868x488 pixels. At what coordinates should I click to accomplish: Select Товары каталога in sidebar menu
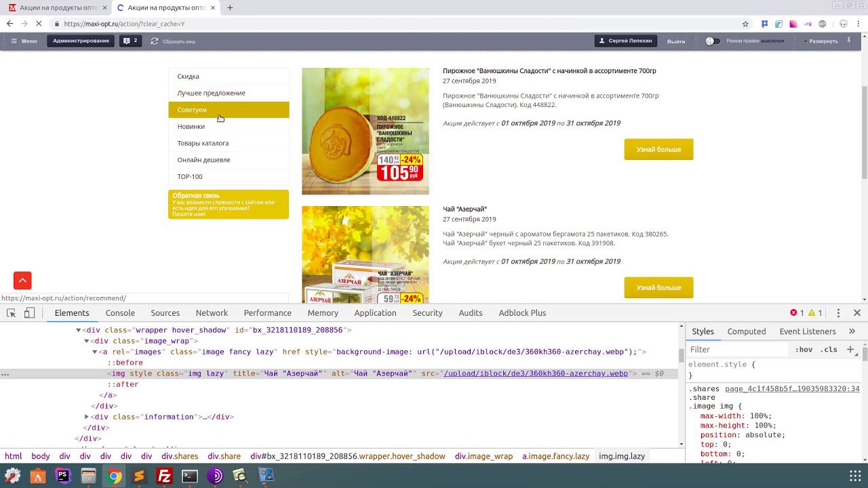(x=229, y=143)
